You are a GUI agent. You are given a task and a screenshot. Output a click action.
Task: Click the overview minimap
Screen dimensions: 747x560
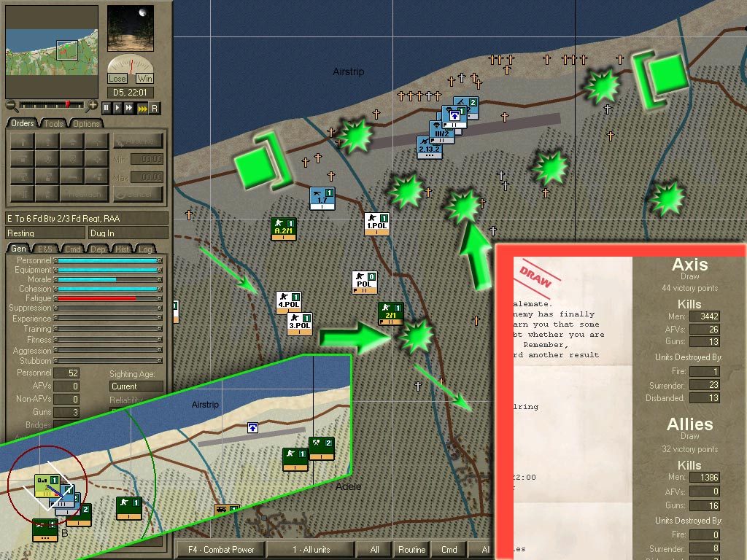[x=52, y=52]
